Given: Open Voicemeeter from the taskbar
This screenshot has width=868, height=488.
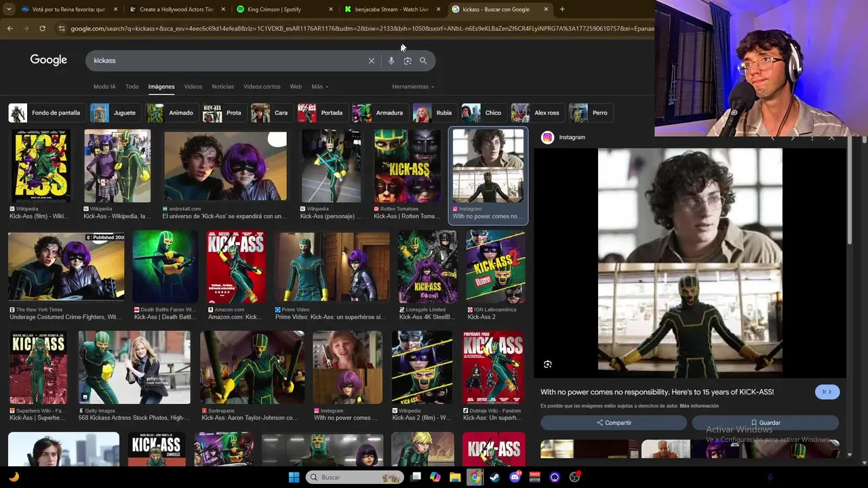Looking at the screenshot, I should [534, 477].
